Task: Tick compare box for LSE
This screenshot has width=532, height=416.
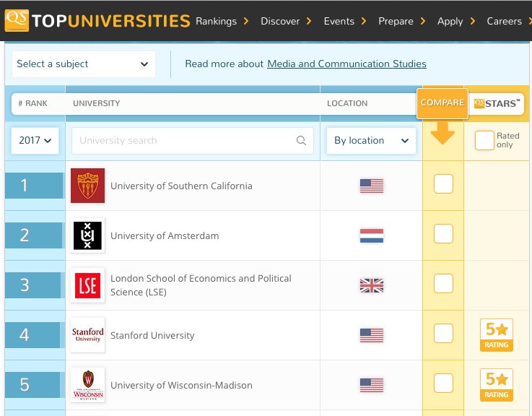Action: (443, 283)
